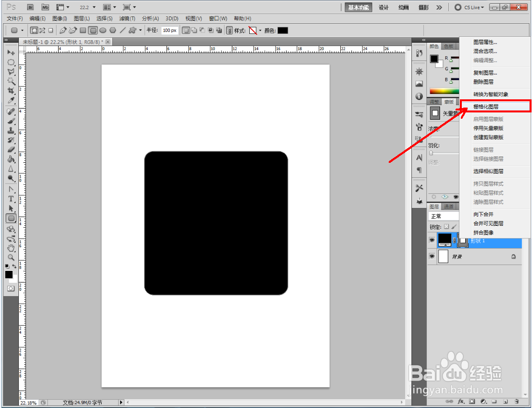The height and width of the screenshot is (408, 532).
Task: Enable Subtract from Shape Area mode
Action: pyautogui.click(x=202, y=31)
